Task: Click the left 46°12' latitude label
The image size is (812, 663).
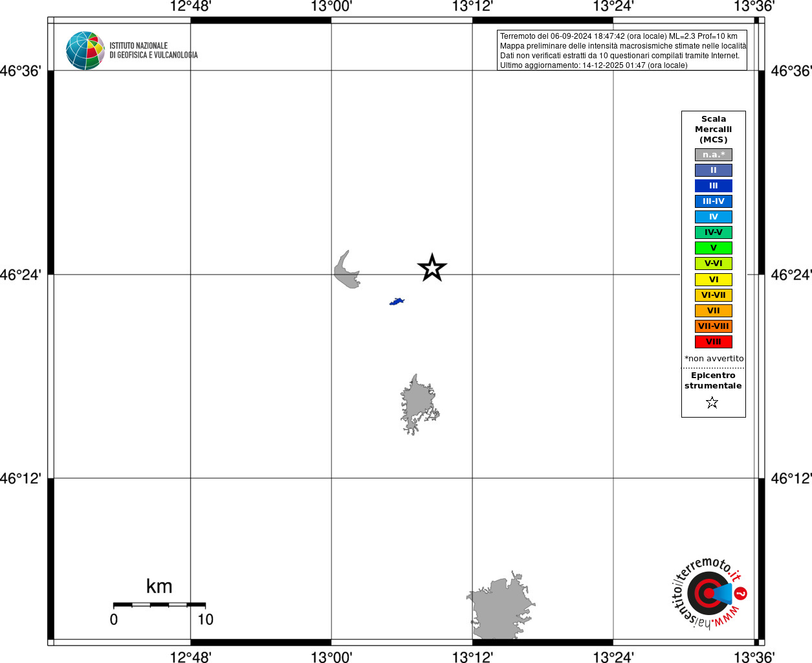Action: coord(20,478)
